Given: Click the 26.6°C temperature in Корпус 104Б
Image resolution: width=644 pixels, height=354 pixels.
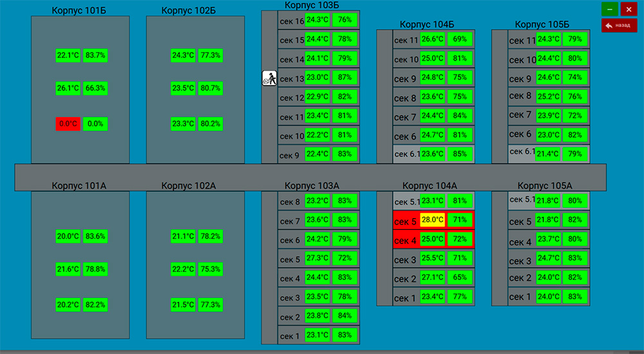Looking at the screenshot, I should pos(432,39).
